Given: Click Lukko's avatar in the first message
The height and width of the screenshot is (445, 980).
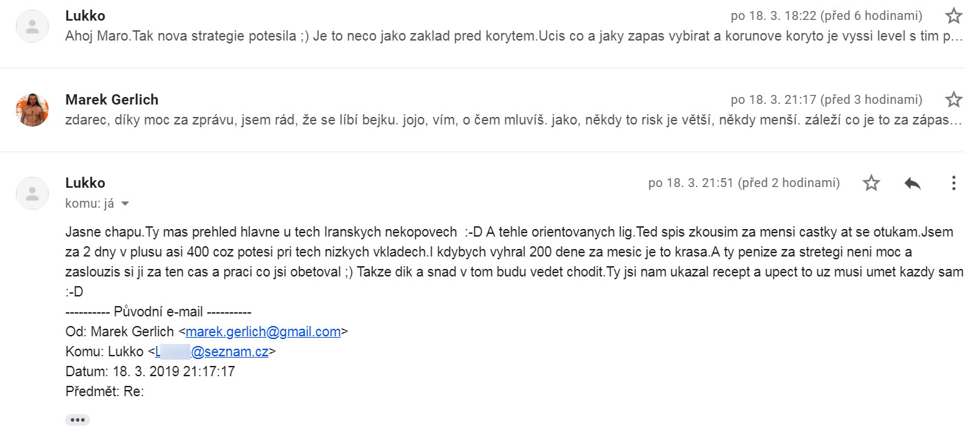Looking at the screenshot, I should (x=32, y=26).
